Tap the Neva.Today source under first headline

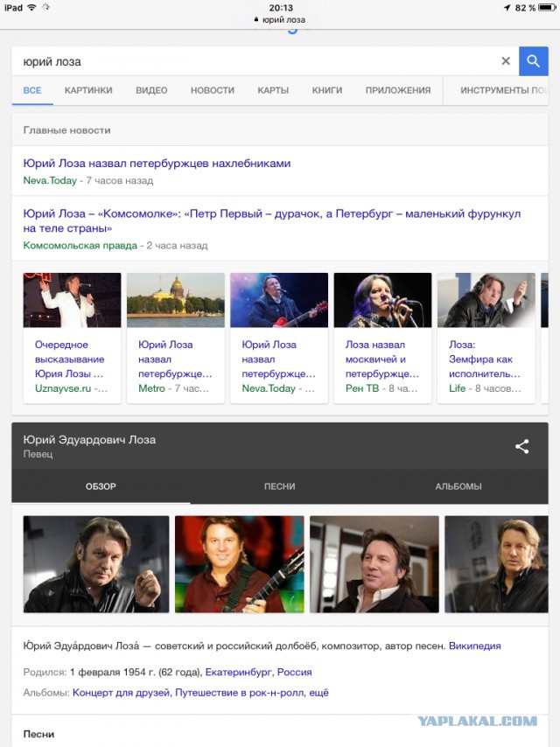50,180
